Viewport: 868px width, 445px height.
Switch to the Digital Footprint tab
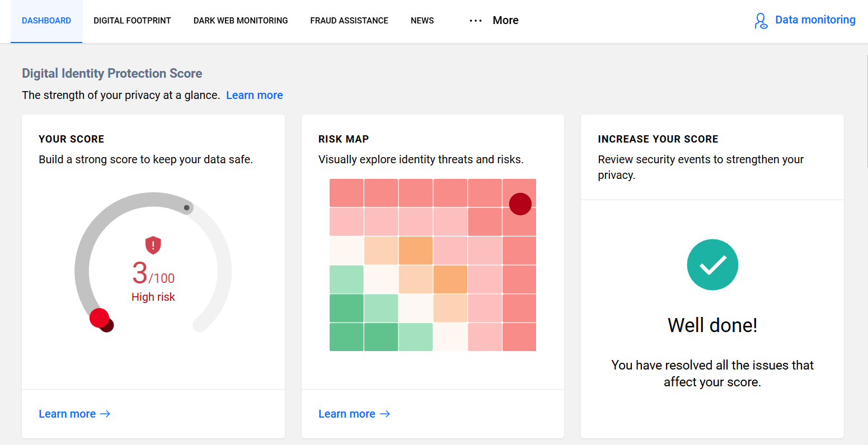coord(132,21)
